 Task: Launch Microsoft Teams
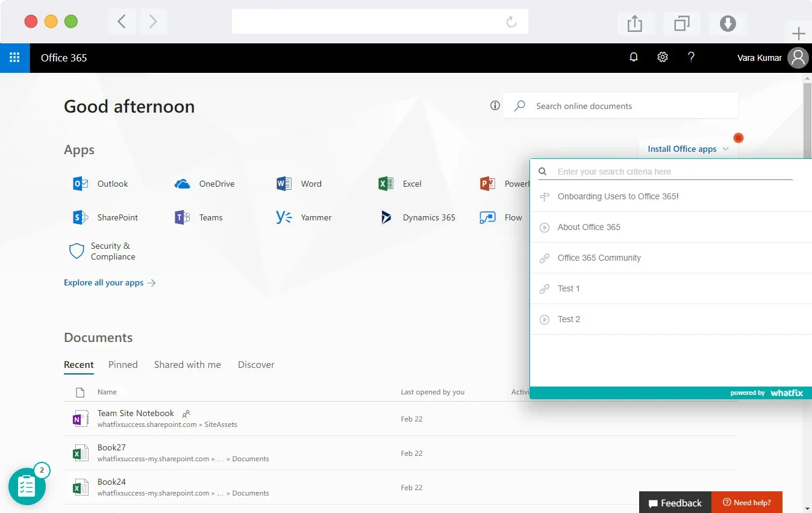(199, 217)
